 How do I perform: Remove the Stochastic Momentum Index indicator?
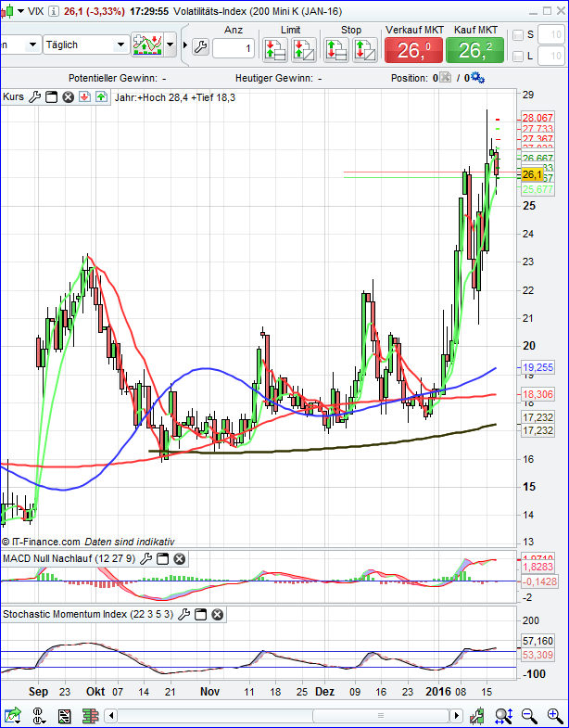point(218,615)
